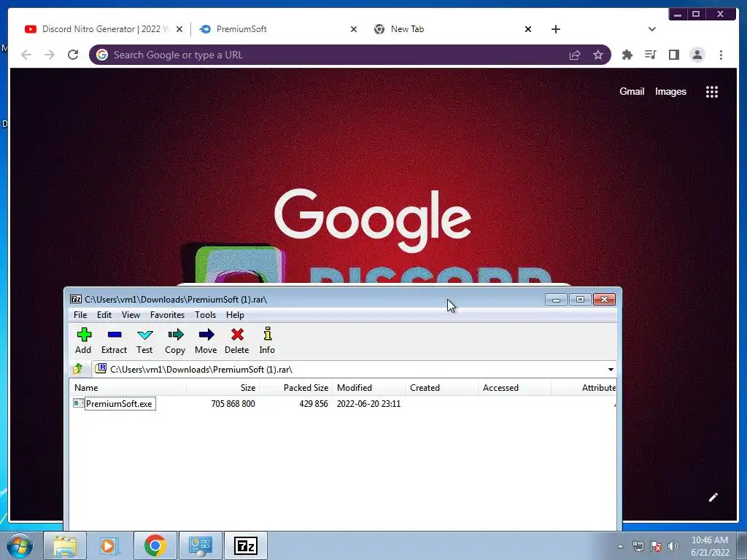Bookmark the page with star icon
This screenshot has height=560, width=747.
[x=598, y=55]
